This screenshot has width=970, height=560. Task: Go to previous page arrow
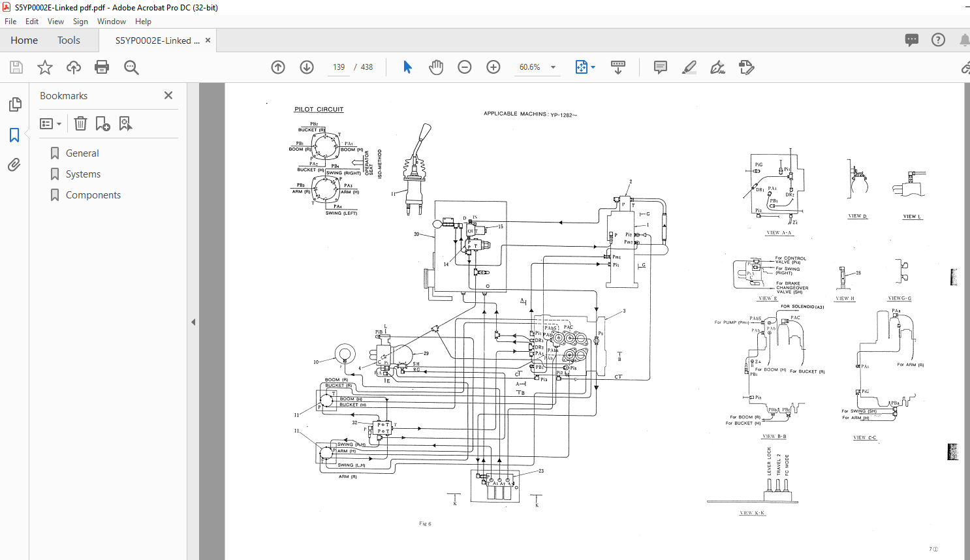[278, 67]
